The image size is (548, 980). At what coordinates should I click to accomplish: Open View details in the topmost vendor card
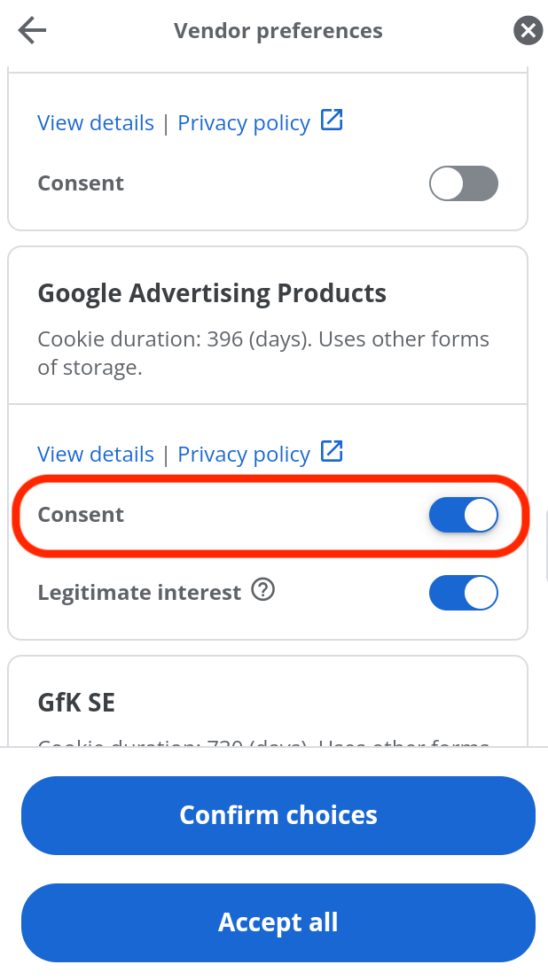tap(96, 122)
